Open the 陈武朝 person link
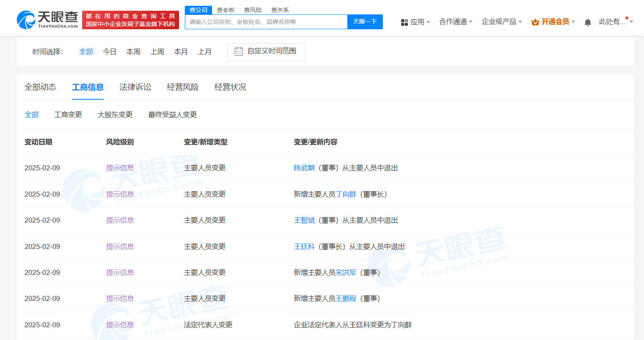 coord(304,168)
